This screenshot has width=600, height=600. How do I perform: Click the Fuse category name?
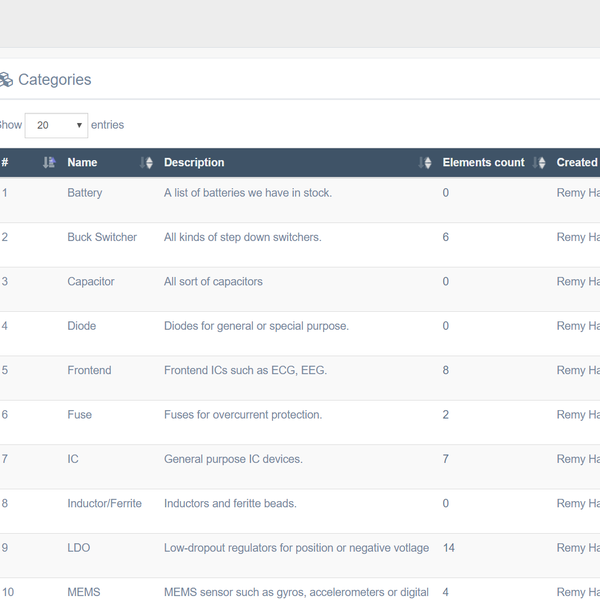80,415
